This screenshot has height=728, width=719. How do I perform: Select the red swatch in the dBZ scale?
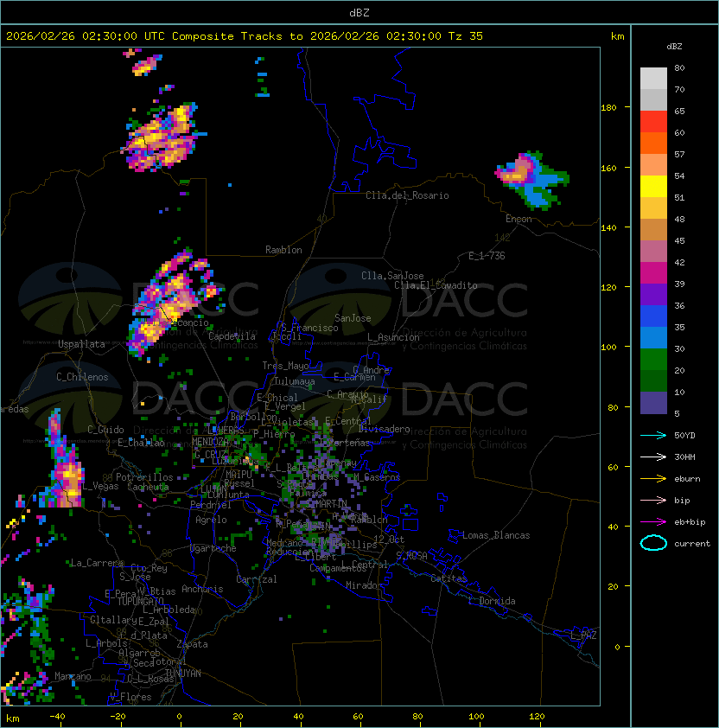653,121
